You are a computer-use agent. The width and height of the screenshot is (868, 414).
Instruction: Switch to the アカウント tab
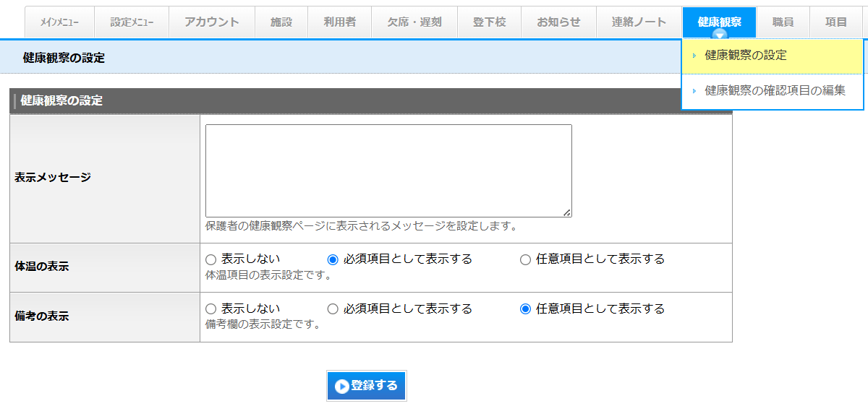[212, 22]
